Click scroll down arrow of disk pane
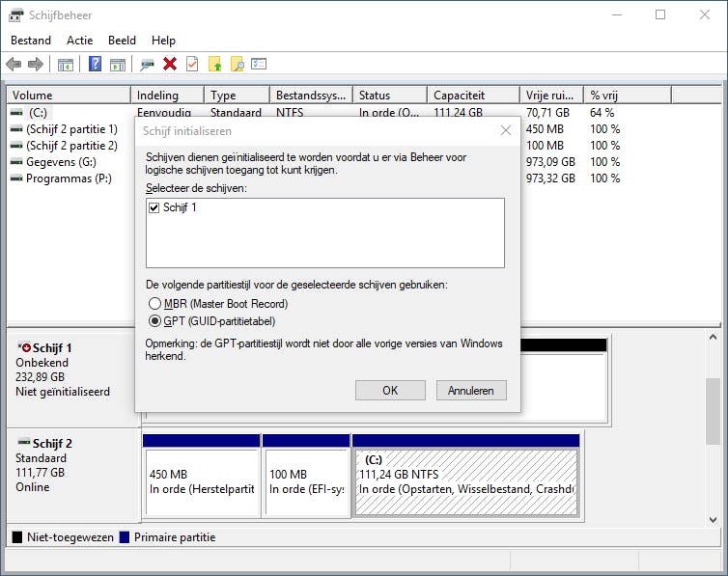The width and height of the screenshot is (728, 576). pos(714,520)
